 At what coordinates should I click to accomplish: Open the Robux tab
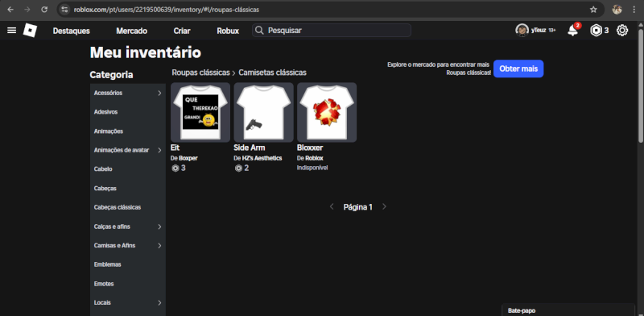click(x=228, y=31)
